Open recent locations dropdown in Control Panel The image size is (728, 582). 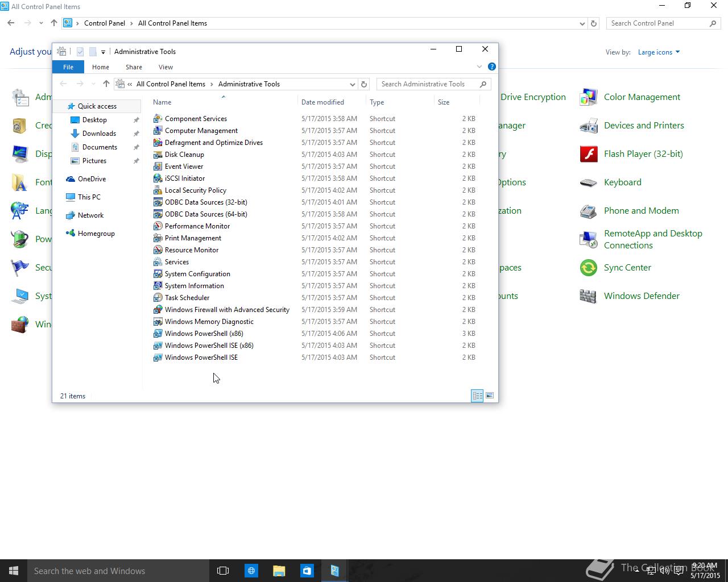[x=41, y=23]
